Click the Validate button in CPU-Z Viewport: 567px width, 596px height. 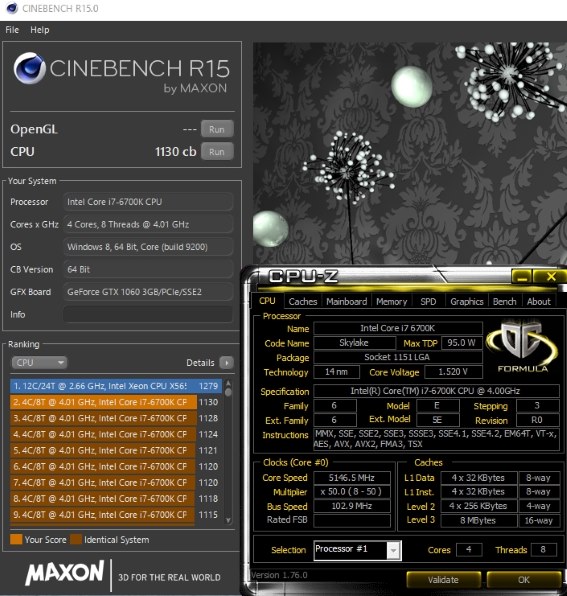pos(443,580)
